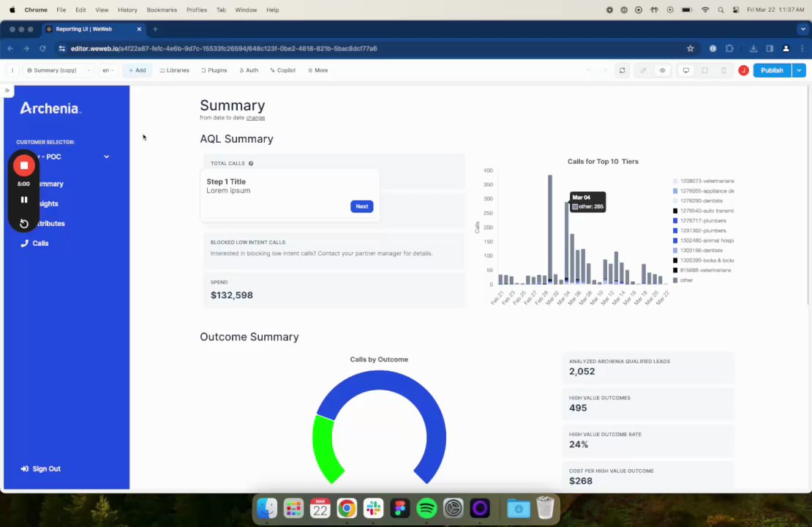
Task: Switch to edit mode pencil icon
Action: [643, 70]
